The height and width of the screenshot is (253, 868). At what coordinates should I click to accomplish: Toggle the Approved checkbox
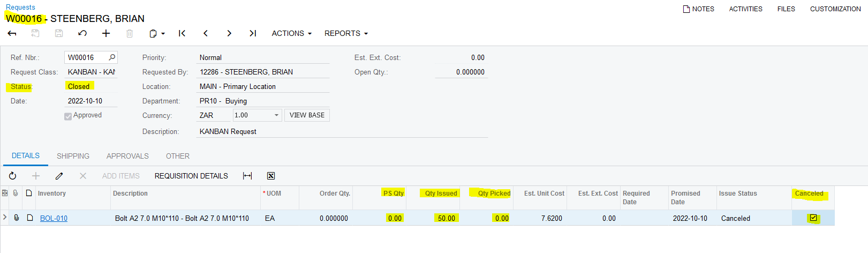click(68, 116)
